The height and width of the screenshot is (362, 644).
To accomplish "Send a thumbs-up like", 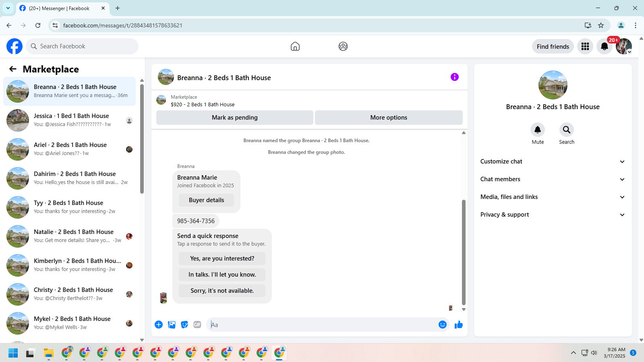I will click(459, 325).
